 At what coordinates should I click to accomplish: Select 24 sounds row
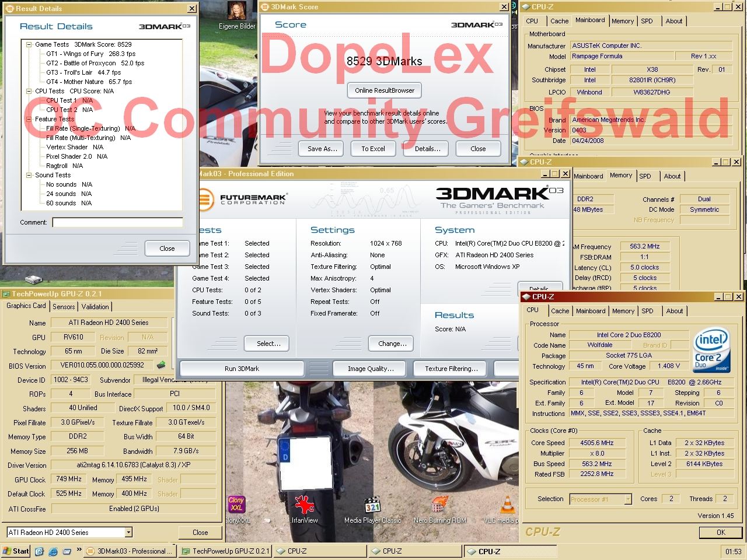click(x=69, y=194)
